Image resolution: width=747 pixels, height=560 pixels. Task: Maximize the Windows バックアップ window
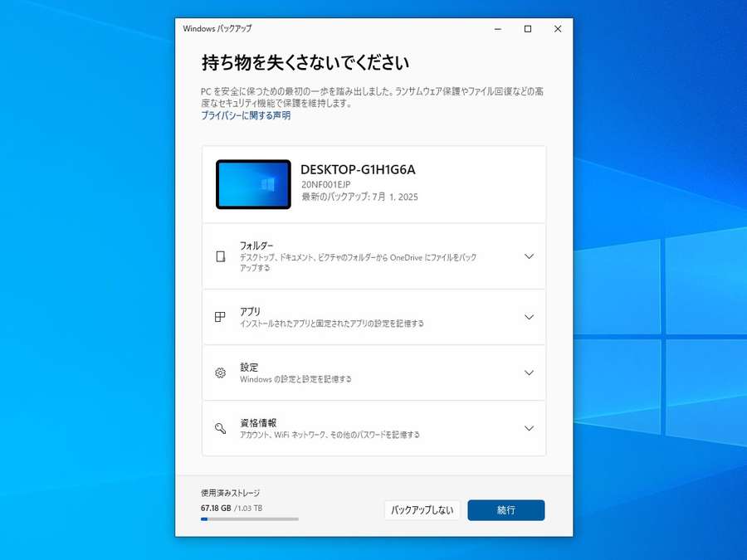tap(528, 29)
